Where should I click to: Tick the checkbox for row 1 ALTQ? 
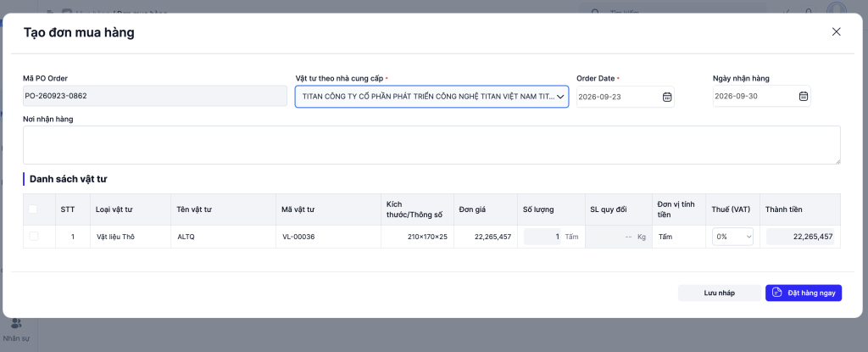click(x=34, y=236)
